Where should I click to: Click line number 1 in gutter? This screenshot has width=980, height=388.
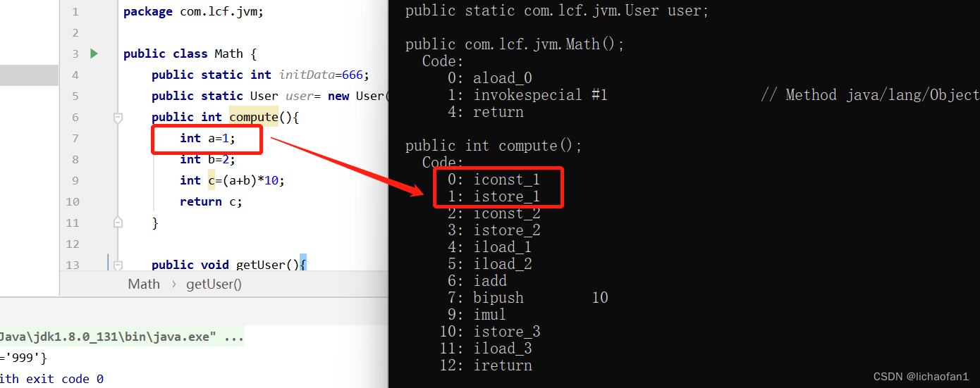click(x=75, y=12)
